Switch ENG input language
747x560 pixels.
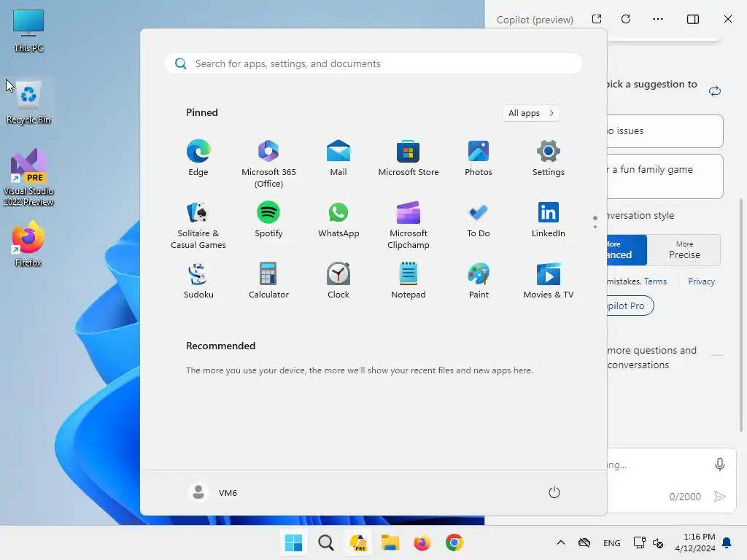[612, 542]
